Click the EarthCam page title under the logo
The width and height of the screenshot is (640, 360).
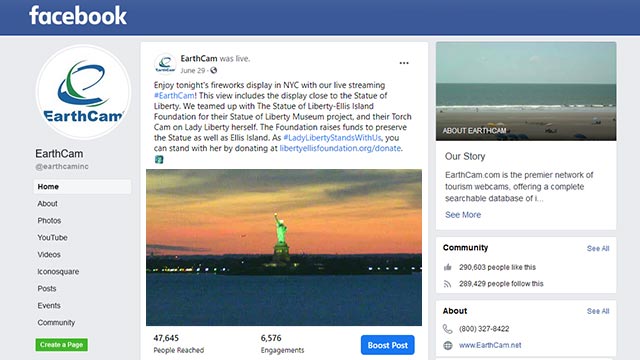tap(59, 153)
